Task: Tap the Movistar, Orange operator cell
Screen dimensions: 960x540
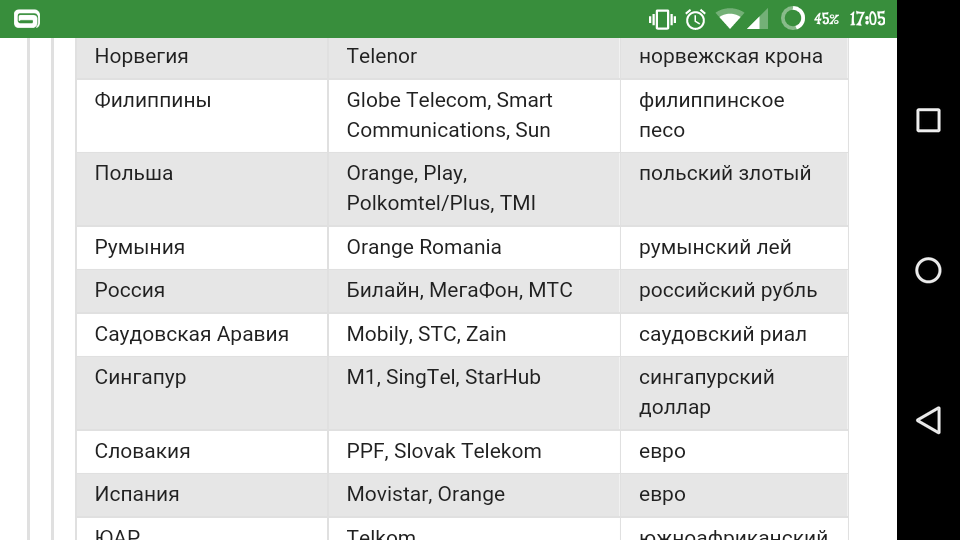Action: 474,495
